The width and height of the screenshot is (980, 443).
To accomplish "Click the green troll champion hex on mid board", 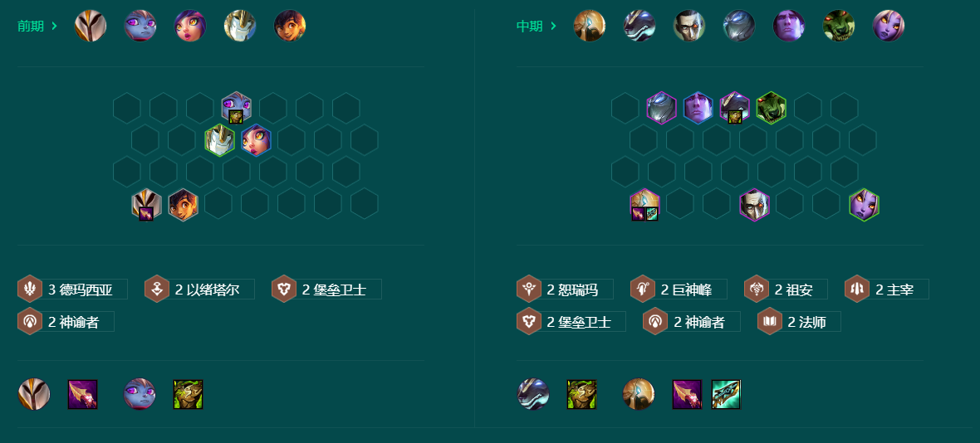I will [x=772, y=107].
